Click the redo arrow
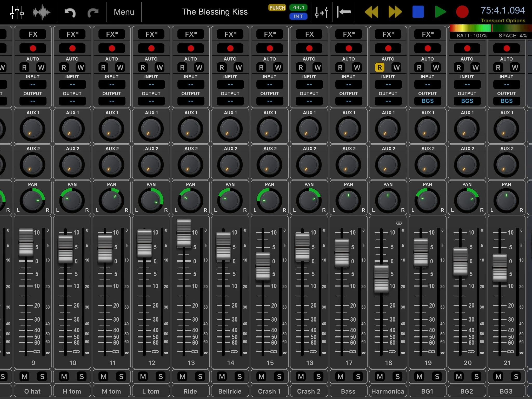 point(93,12)
